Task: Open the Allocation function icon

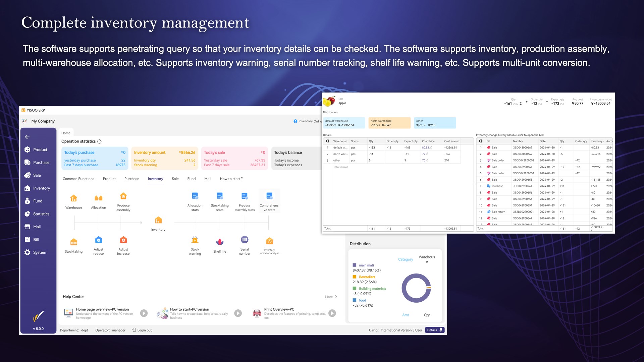Action: tap(98, 198)
